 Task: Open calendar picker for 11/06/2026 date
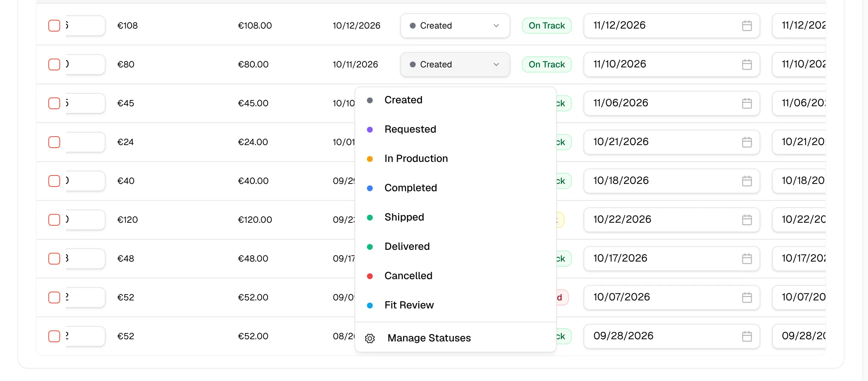pos(747,103)
